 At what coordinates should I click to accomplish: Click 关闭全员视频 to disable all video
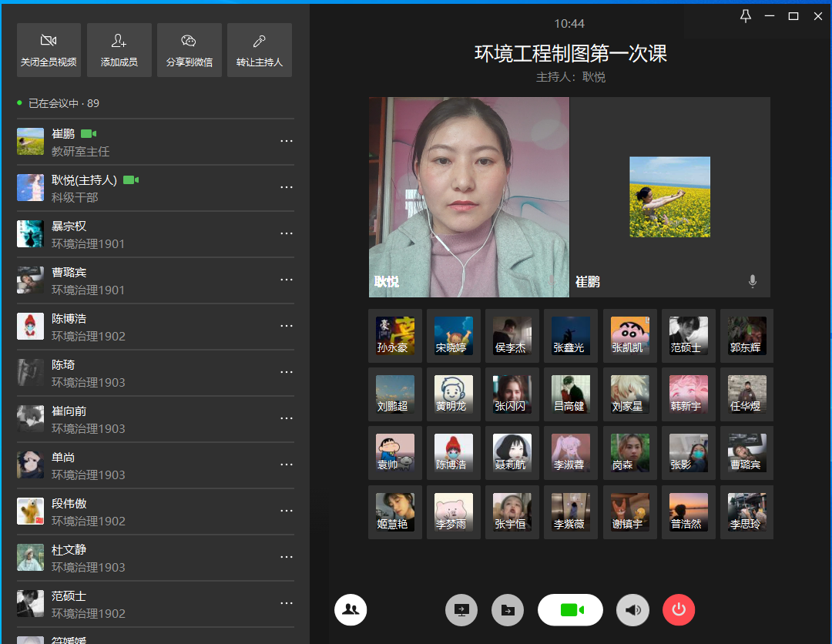(49, 50)
